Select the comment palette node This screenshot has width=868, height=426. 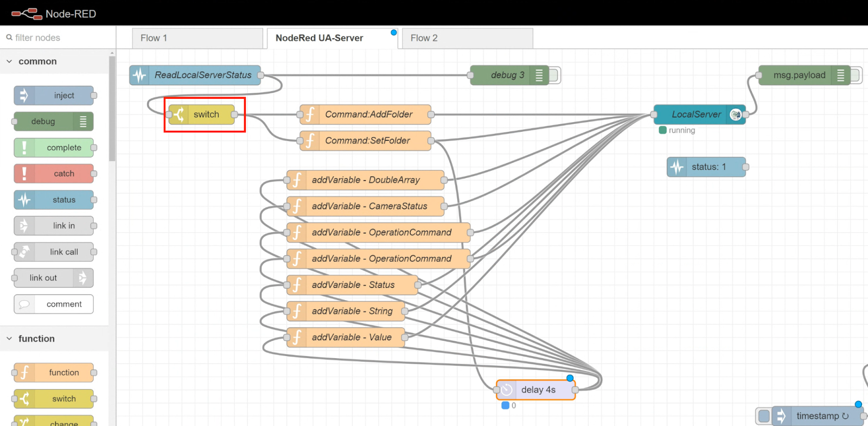pyautogui.click(x=54, y=304)
